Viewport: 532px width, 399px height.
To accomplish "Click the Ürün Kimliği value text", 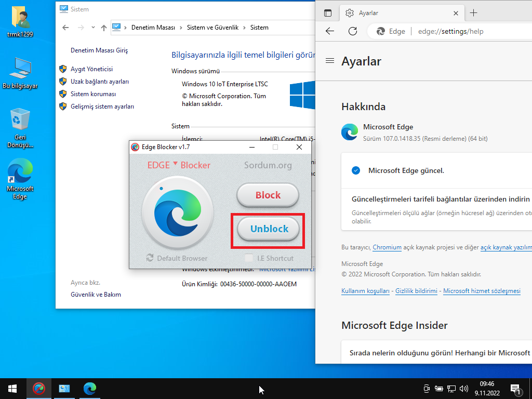I will coord(258,284).
